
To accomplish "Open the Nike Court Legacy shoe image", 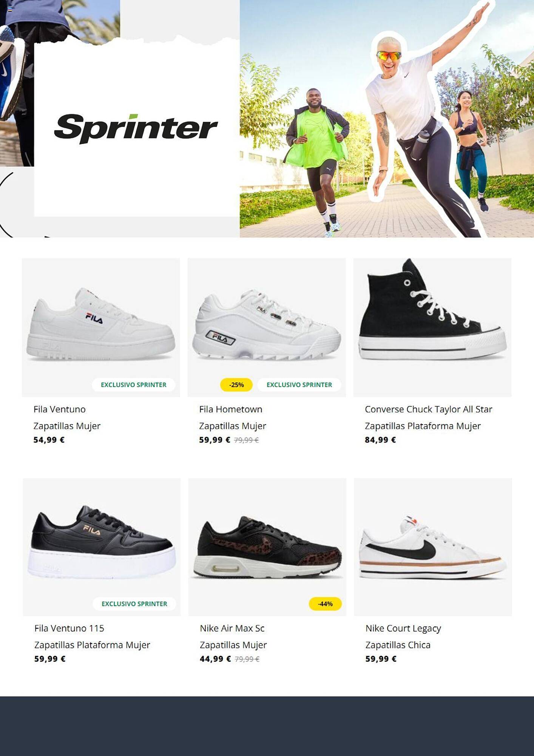I will [433, 547].
